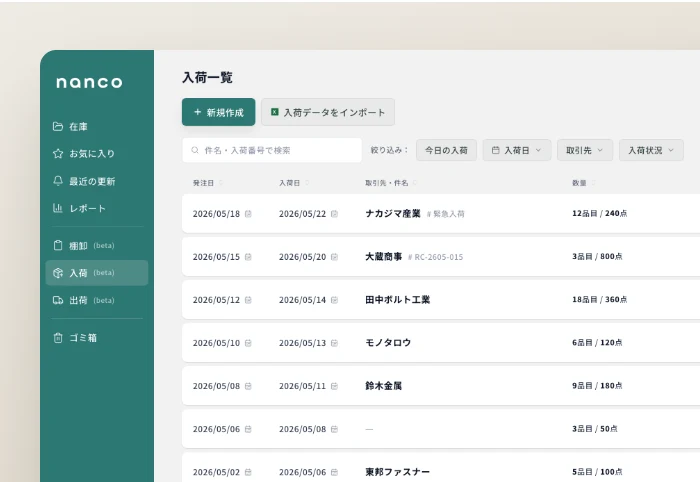Click calendar icon next to 2026/05/20
700x482 pixels.
[334, 257]
